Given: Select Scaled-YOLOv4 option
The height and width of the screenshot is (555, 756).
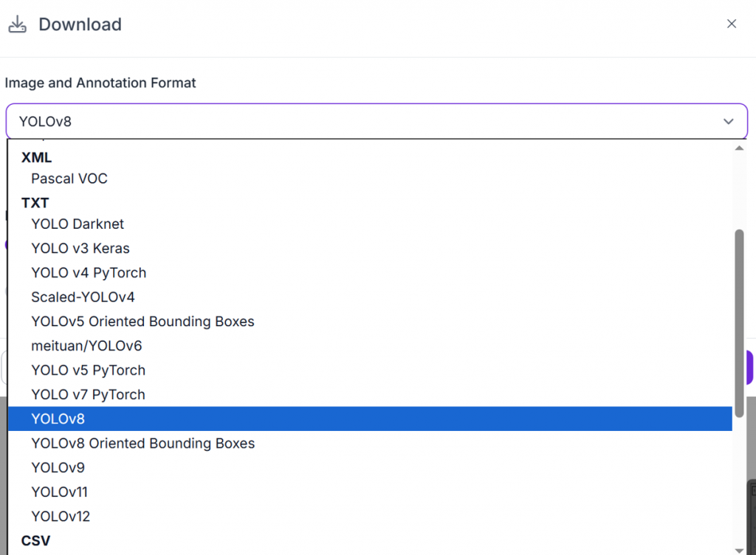Looking at the screenshot, I should point(83,297).
